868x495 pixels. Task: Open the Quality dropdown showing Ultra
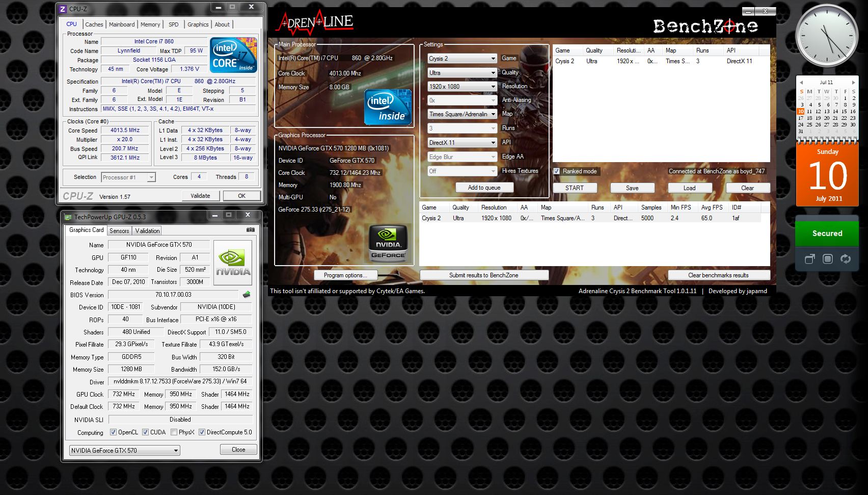(462, 73)
